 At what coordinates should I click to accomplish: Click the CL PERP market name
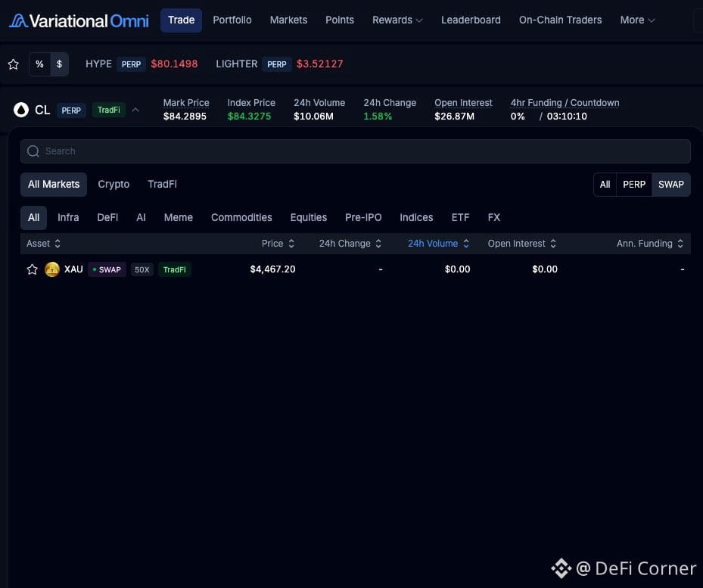pos(42,110)
